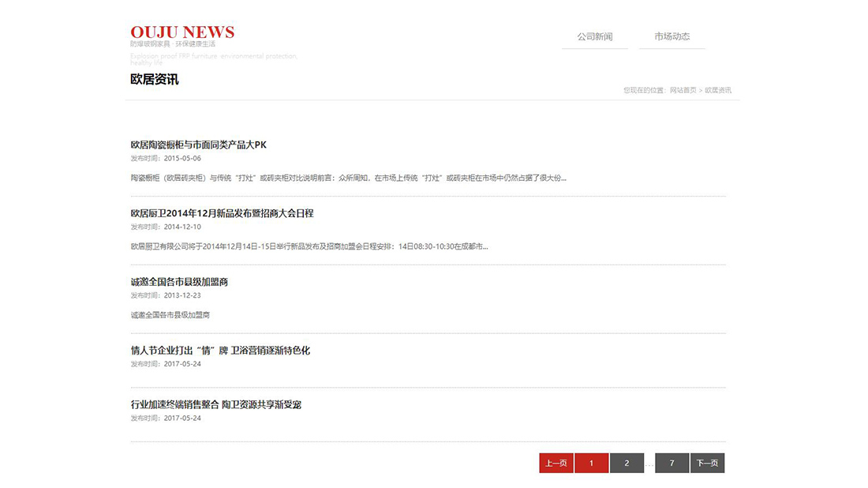Open article 欧居陶瓷橱柜与市面同类产品大PK
This screenshot has height=488, width=868.
(198, 145)
